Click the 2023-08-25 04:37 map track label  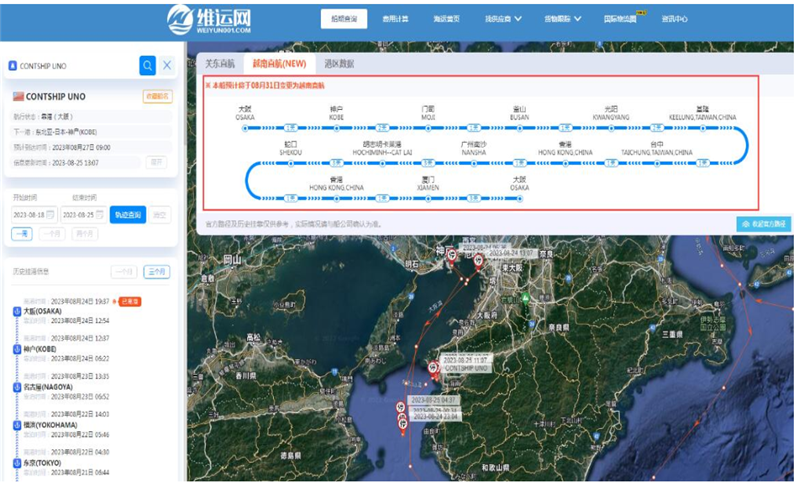[433, 400]
